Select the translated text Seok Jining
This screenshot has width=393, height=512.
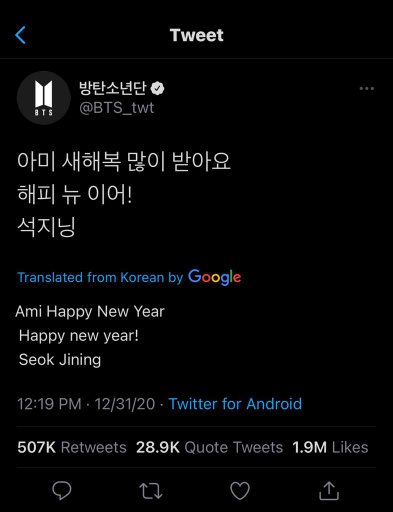pos(60,360)
